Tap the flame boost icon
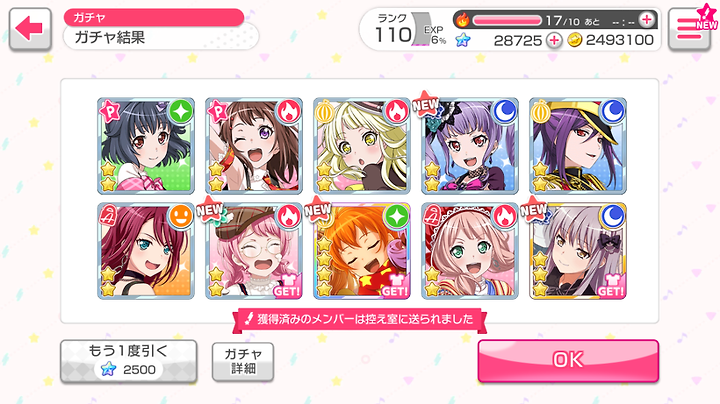The height and width of the screenshot is (404, 720). coord(462,20)
